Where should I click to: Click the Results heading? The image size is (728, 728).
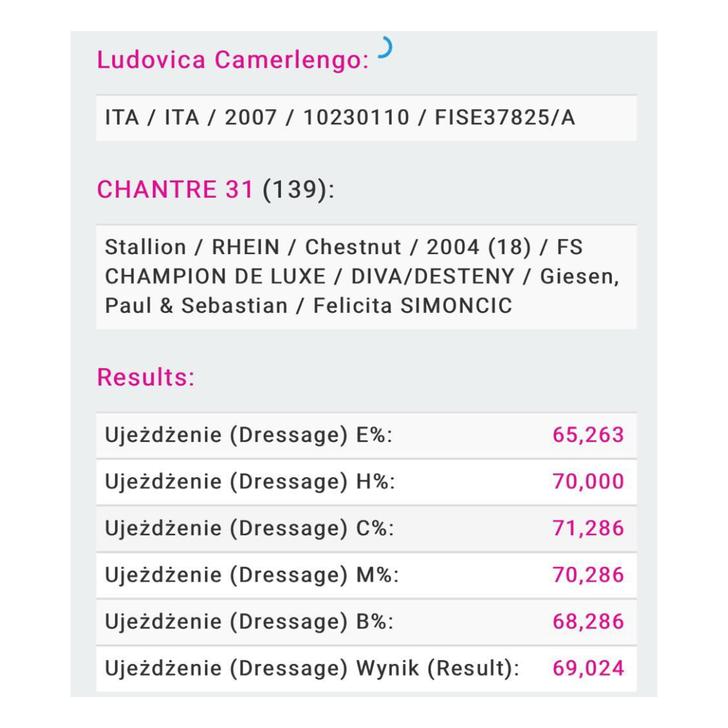[x=146, y=377]
